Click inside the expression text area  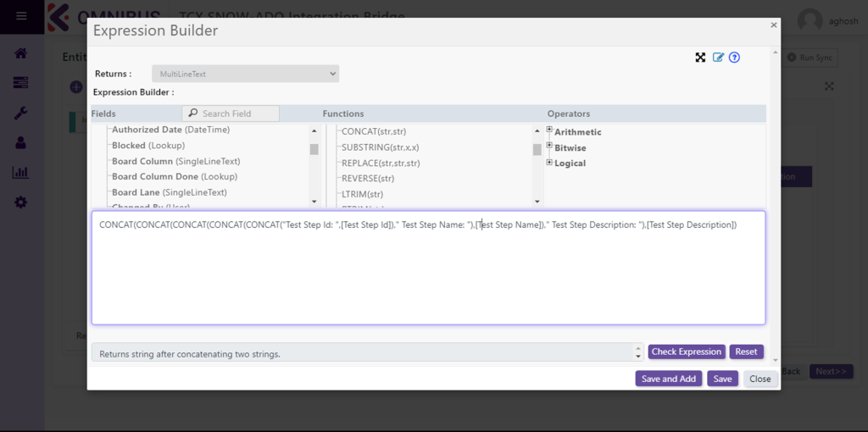click(428, 280)
